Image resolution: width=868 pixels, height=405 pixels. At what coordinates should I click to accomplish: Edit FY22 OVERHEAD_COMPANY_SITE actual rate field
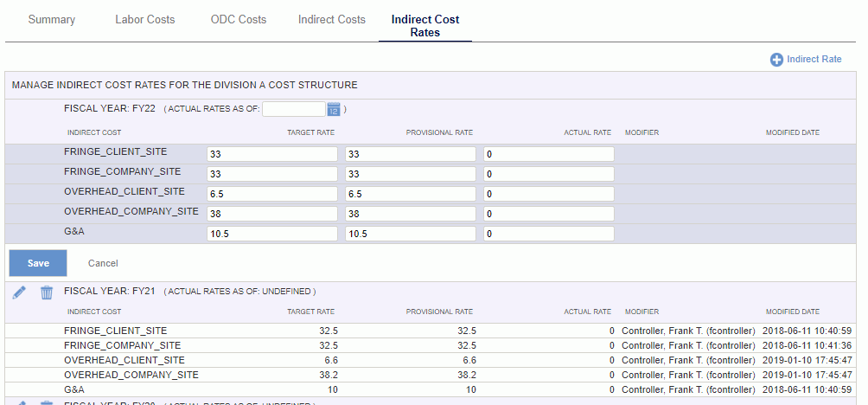549,214
